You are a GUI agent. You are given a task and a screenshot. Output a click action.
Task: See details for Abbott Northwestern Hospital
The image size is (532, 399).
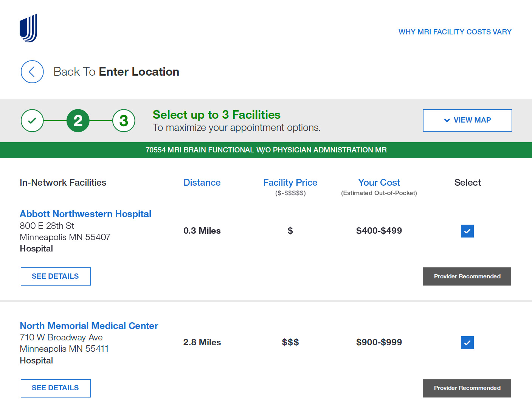pos(56,276)
